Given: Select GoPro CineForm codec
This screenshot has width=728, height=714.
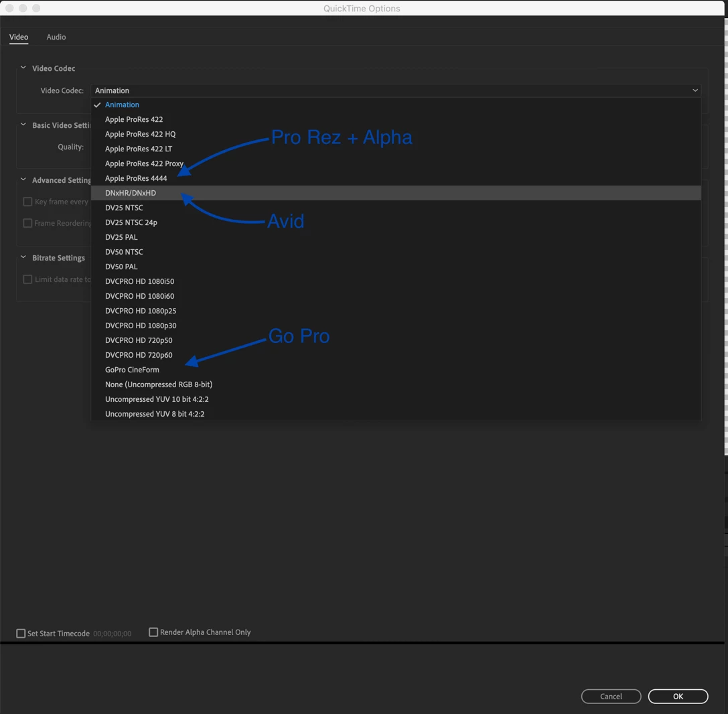Looking at the screenshot, I should tap(396, 370).
